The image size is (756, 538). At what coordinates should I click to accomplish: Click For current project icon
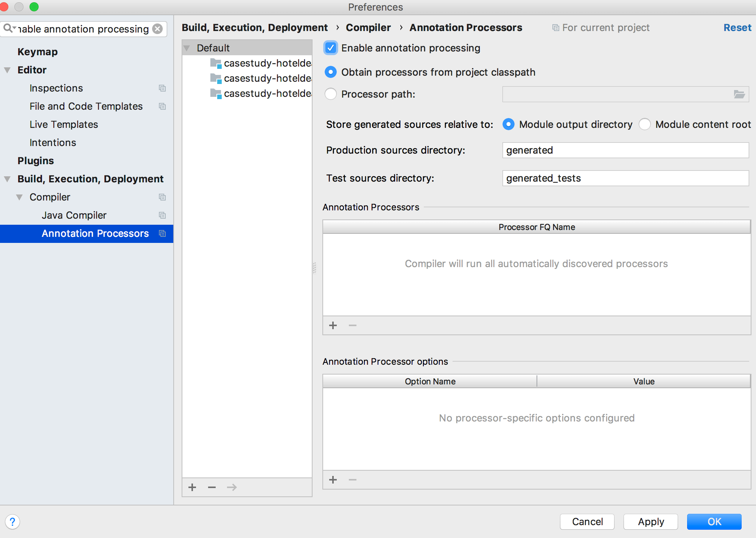(x=555, y=28)
